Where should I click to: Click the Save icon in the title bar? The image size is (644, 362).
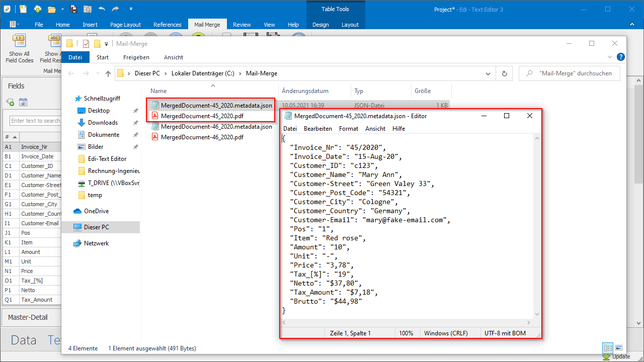tap(73, 9)
